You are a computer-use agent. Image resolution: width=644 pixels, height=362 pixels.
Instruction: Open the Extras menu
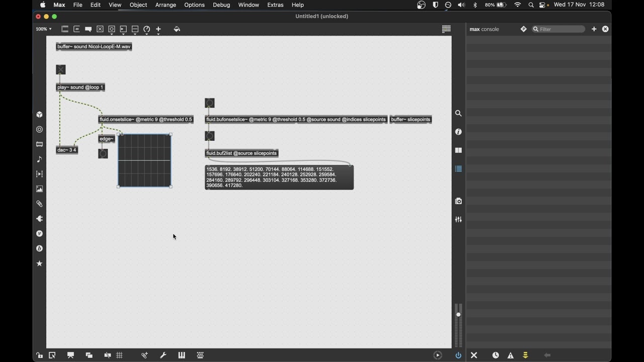coord(275,5)
